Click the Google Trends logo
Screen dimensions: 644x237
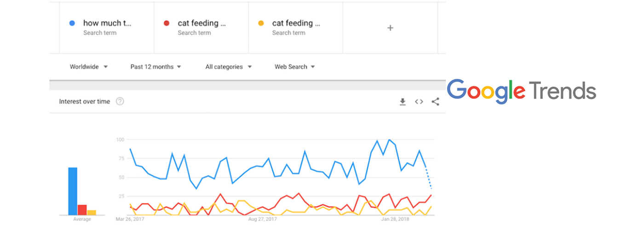(x=521, y=91)
